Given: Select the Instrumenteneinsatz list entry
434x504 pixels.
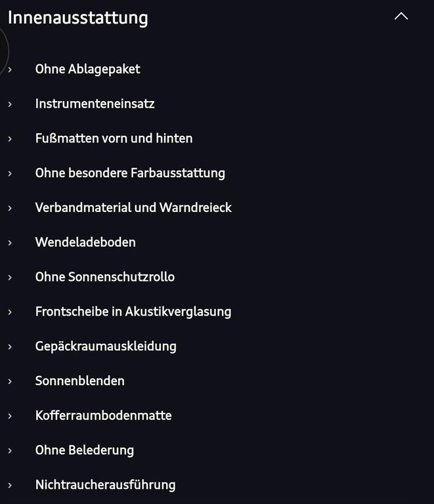Looking at the screenshot, I should [x=95, y=104].
